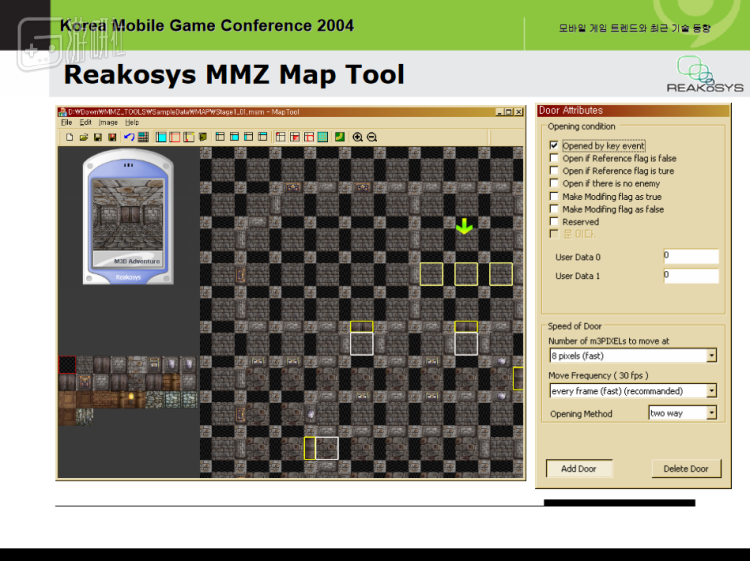Click the grid view toolbar icon
The image size is (750, 561).
click(x=143, y=137)
